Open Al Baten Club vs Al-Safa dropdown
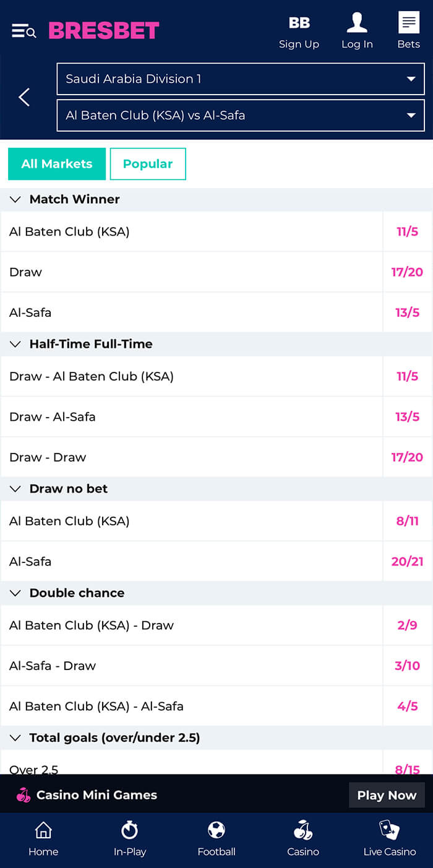Image resolution: width=433 pixels, height=868 pixels. pyautogui.click(x=241, y=115)
